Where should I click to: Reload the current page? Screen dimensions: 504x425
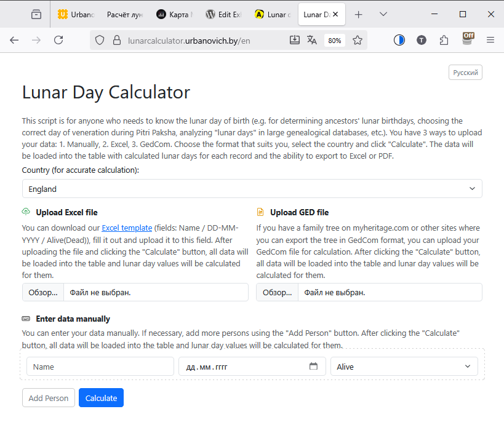[58, 40]
